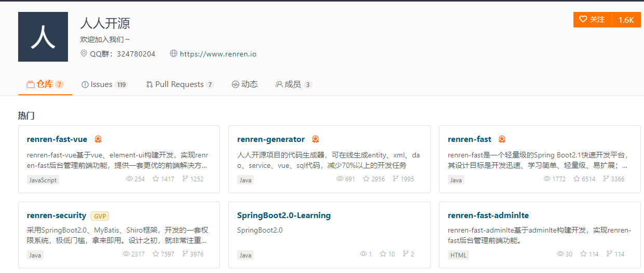Open the https://www.renren.io website link
This screenshot has height=273, width=644.
218,54
